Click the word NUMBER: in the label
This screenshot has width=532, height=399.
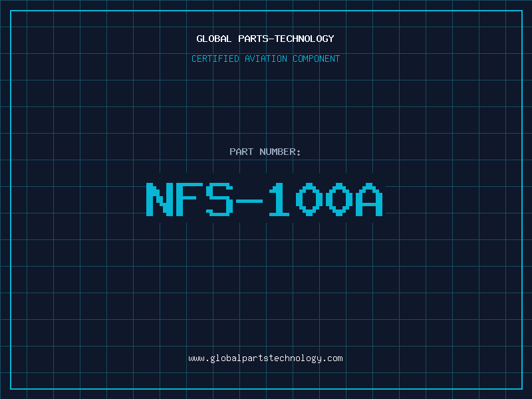pyautogui.click(x=281, y=152)
